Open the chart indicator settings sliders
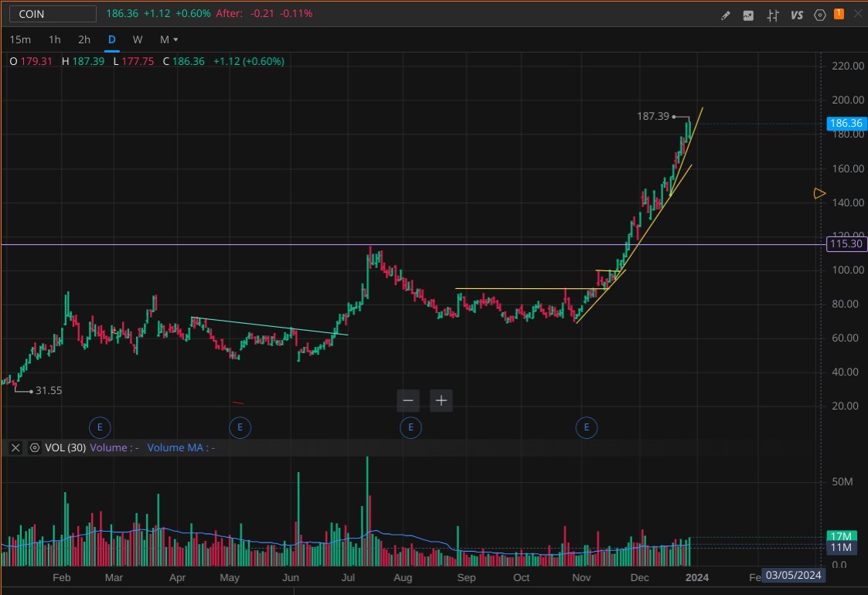Image resolution: width=868 pixels, height=595 pixels. [x=772, y=15]
